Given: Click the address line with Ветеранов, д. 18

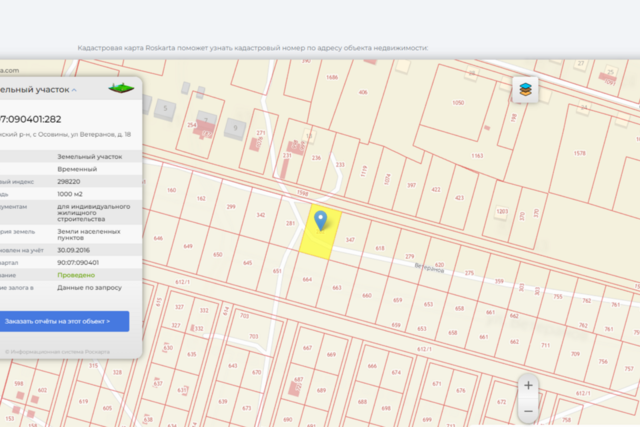Looking at the screenshot, I should coord(65,134).
